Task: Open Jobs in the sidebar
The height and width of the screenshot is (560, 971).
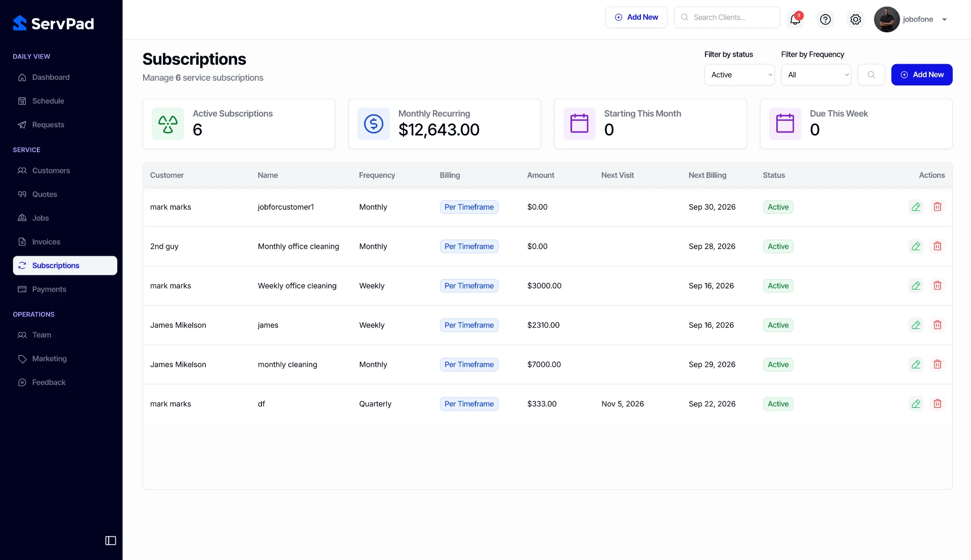Action: 65,218
